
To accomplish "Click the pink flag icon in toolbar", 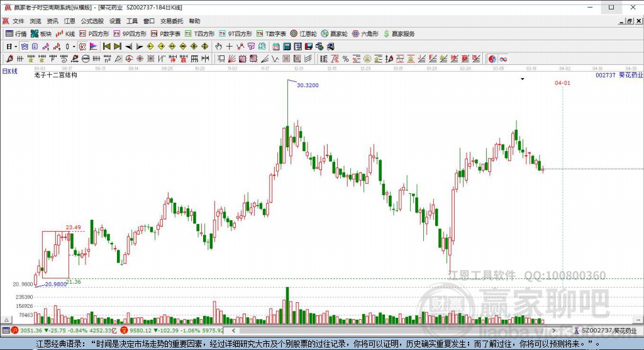I will (93, 47).
